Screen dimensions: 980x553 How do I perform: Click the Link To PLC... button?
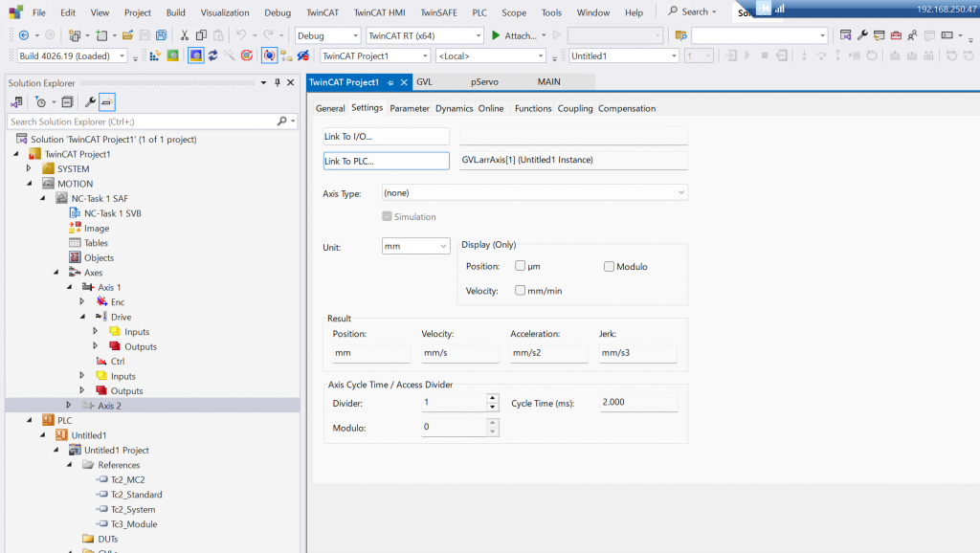(386, 161)
